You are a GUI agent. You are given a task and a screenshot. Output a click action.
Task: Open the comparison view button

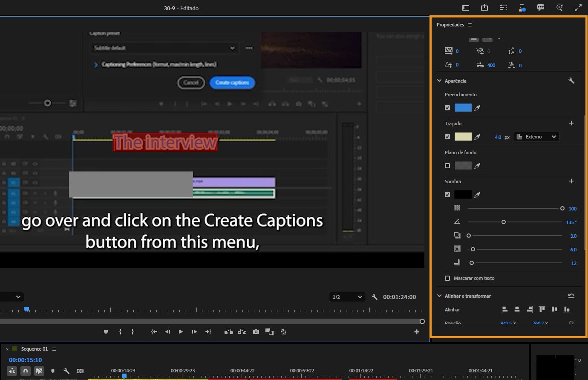pyautogui.click(x=269, y=332)
